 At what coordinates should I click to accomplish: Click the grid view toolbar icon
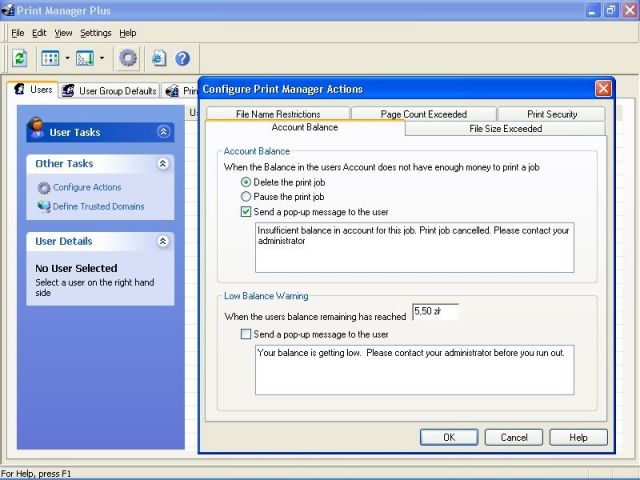(50, 58)
